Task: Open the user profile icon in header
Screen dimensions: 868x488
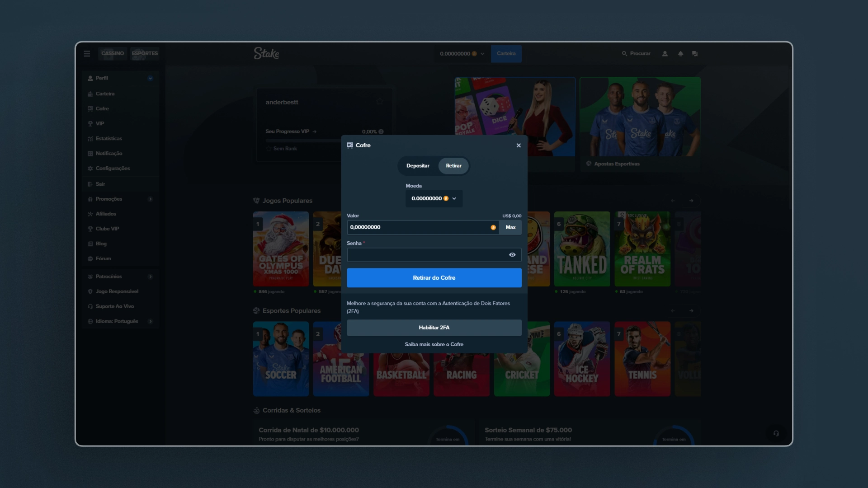Action: tap(665, 53)
